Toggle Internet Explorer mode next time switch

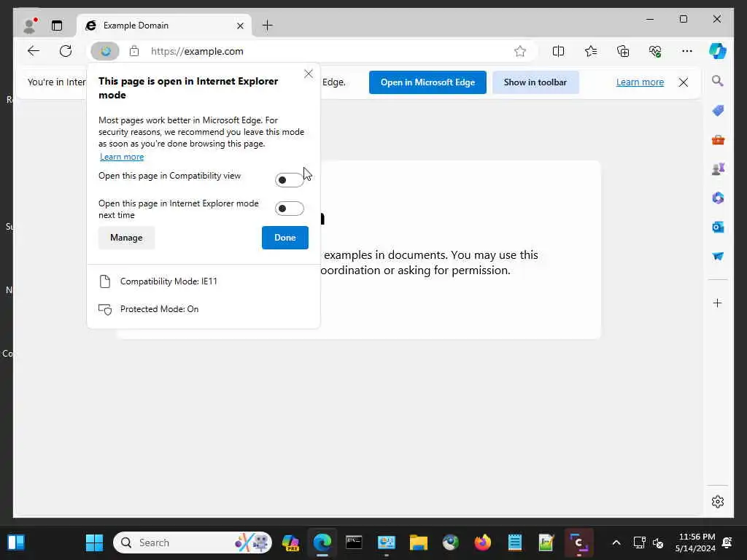click(x=289, y=209)
